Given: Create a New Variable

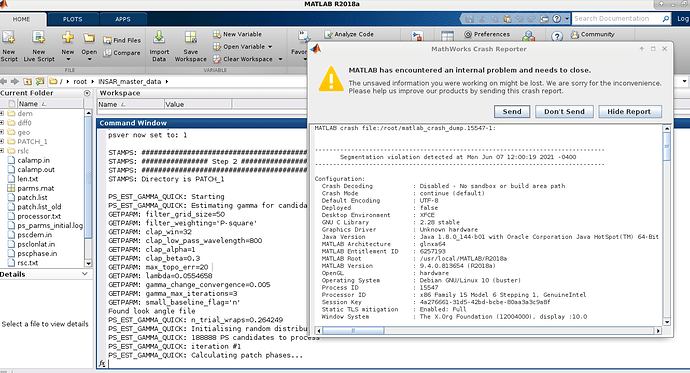Looking at the screenshot, I should click(x=238, y=34).
